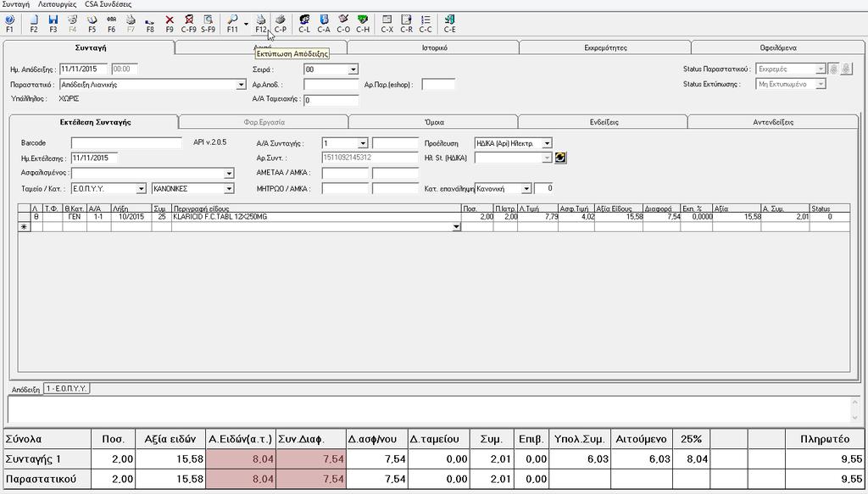Expand the Ασφαλισμένος dropdown

point(229,173)
